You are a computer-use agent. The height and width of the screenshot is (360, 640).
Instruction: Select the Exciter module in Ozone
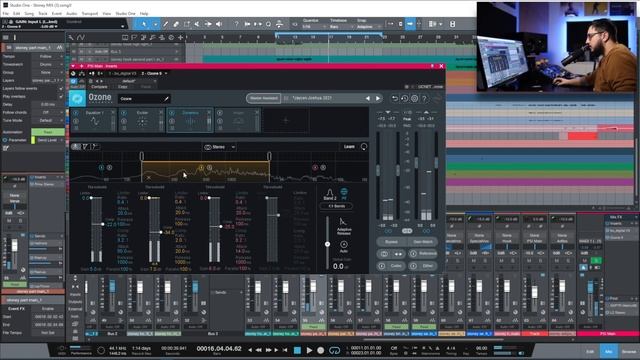[x=142, y=120]
